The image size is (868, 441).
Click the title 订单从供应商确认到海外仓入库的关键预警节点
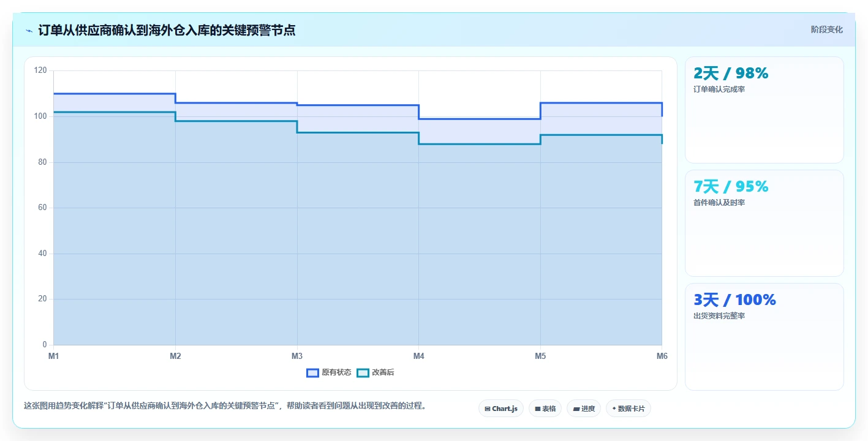tap(167, 30)
